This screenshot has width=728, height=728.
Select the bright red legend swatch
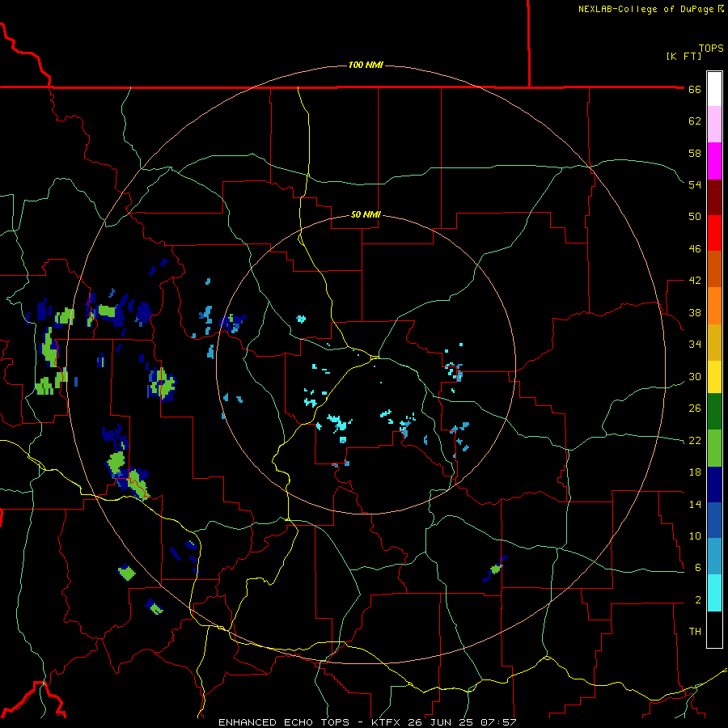click(714, 233)
